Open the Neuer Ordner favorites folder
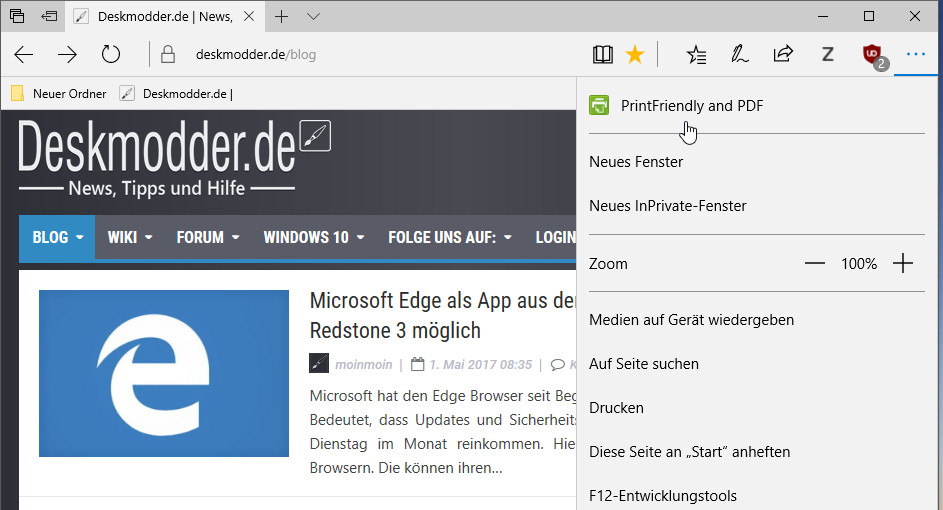Screen dimensions: 943x510 pyautogui.click(x=59, y=94)
